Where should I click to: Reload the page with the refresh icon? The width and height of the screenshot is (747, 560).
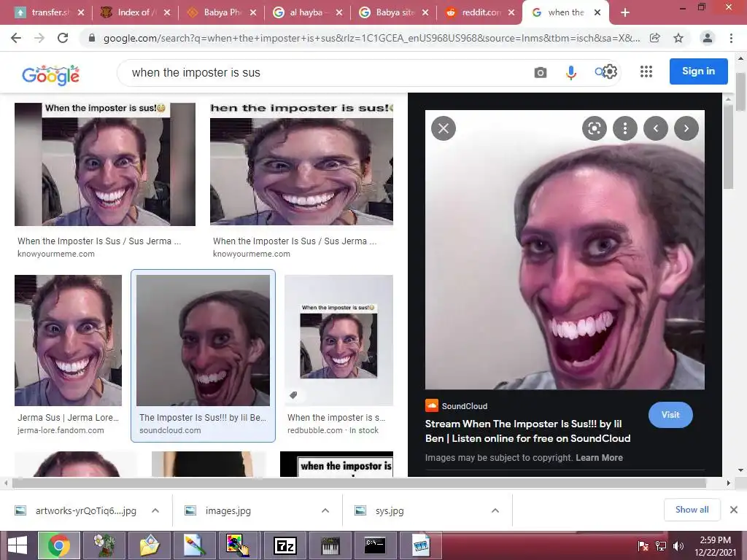click(63, 38)
